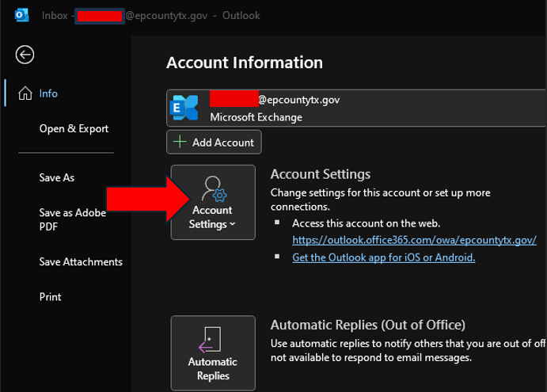Click the door with arrow Automatic Replies icon
The image size is (547, 392).
(x=210, y=339)
